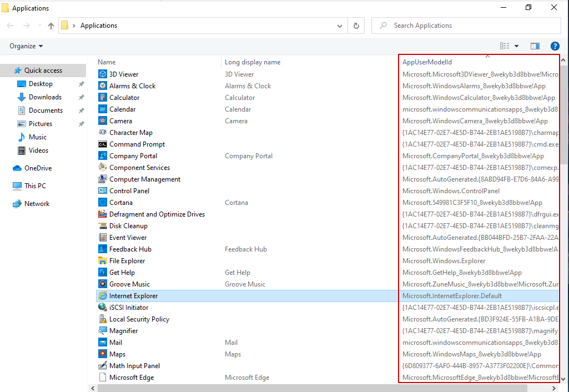
Task: Open Downloads in Quick access
Action: point(45,97)
